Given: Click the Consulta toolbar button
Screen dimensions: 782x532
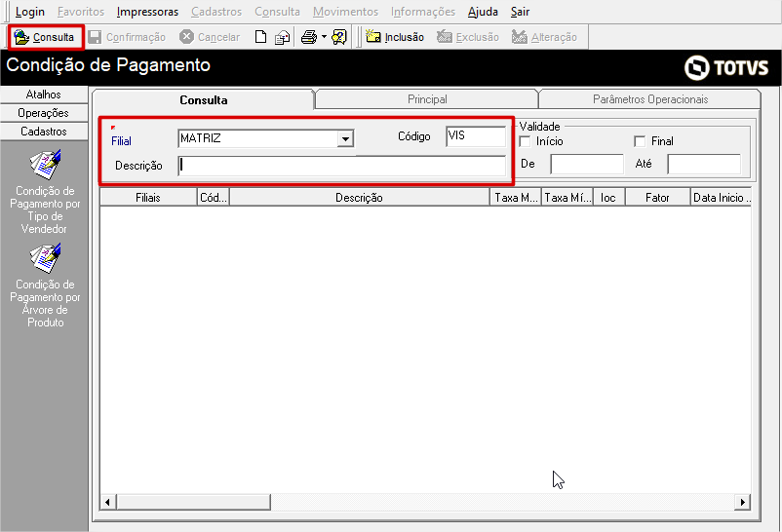Looking at the screenshot, I should pos(46,37).
